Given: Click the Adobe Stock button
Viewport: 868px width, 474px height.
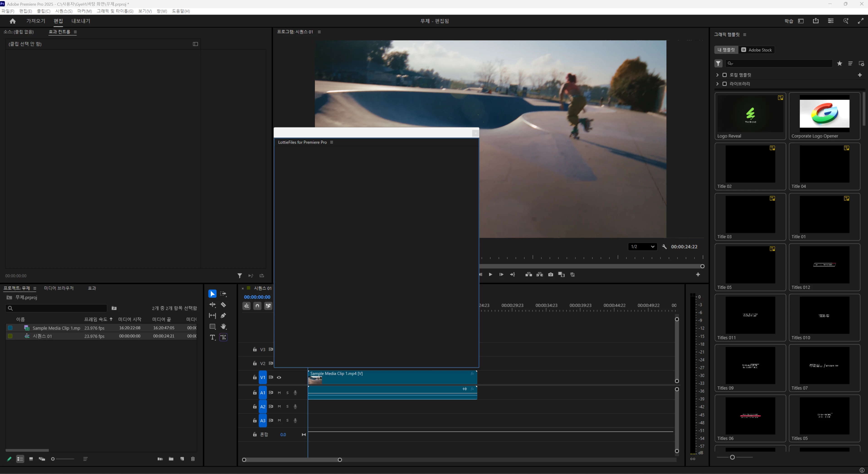Looking at the screenshot, I should click(x=756, y=50).
